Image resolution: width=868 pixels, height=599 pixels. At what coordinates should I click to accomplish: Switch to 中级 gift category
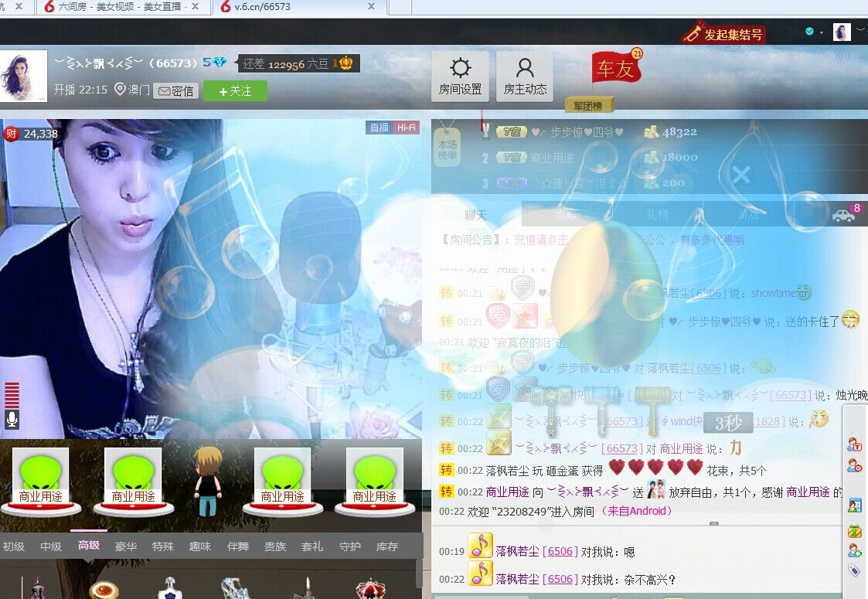point(51,546)
